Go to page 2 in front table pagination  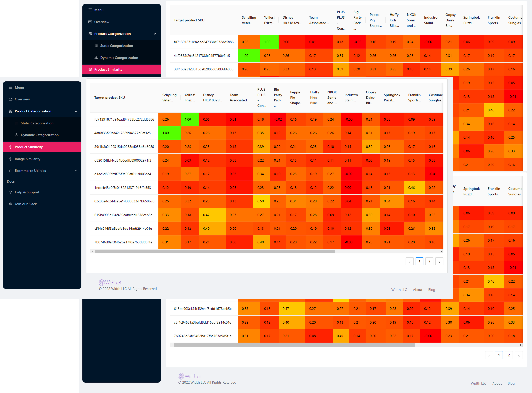pos(429,262)
